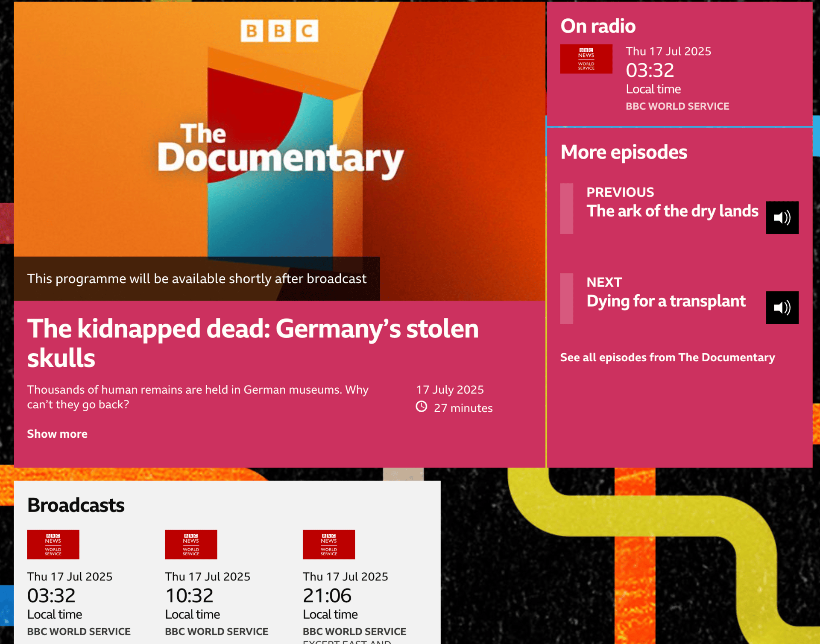
Task: Click the 10:32 broadcast time
Action: (189, 596)
